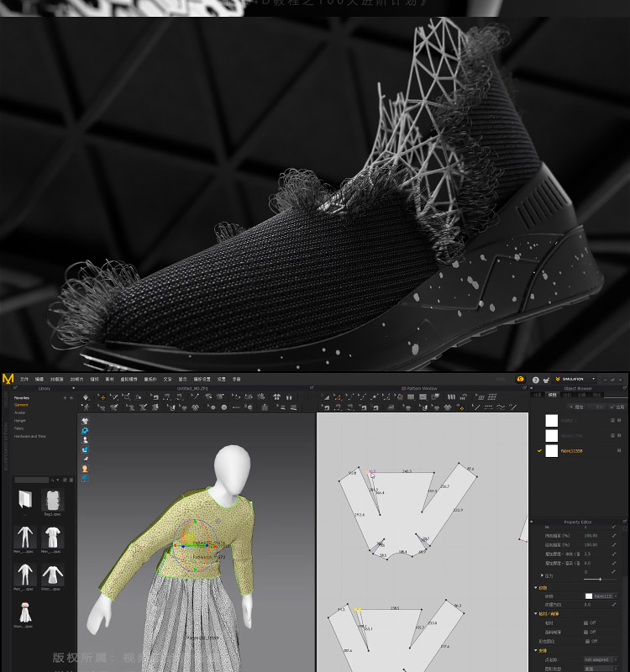Click the orange circular icon in top bar
The width and height of the screenshot is (630, 672).
pos(521,380)
